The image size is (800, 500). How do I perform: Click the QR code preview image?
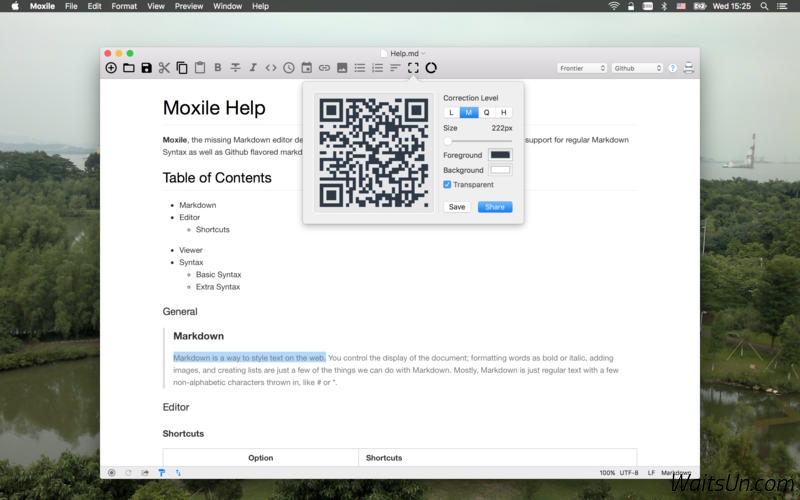pyautogui.click(x=373, y=153)
